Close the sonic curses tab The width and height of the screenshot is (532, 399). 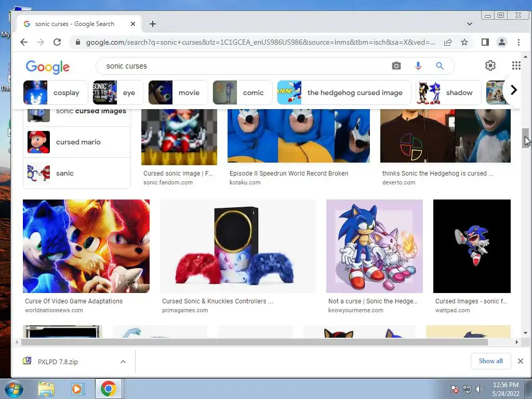(133, 24)
